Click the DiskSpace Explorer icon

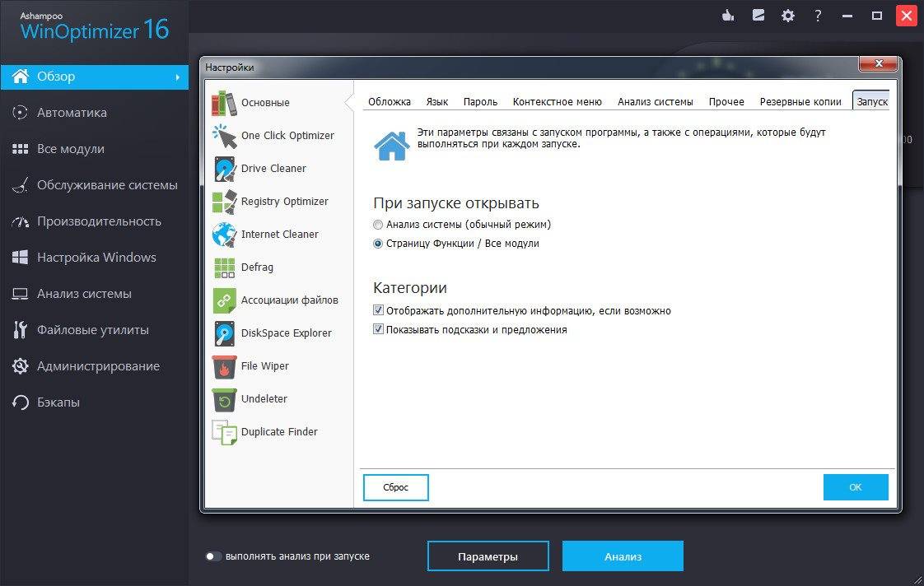coord(224,334)
